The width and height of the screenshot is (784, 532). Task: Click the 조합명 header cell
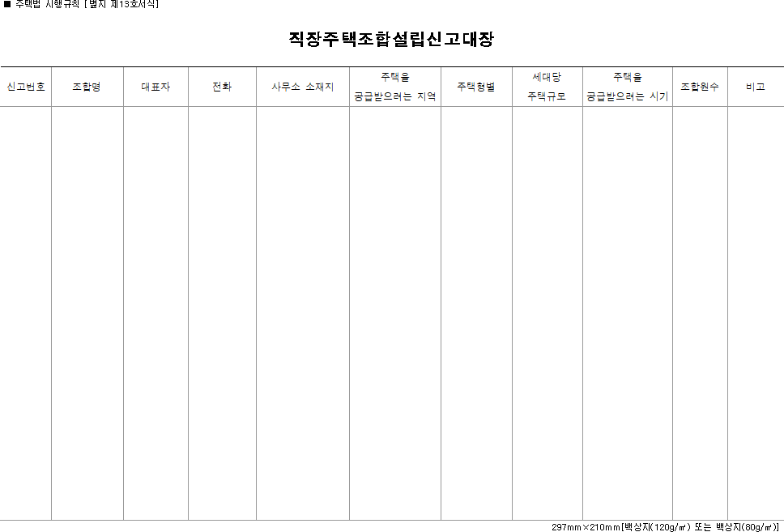point(86,85)
